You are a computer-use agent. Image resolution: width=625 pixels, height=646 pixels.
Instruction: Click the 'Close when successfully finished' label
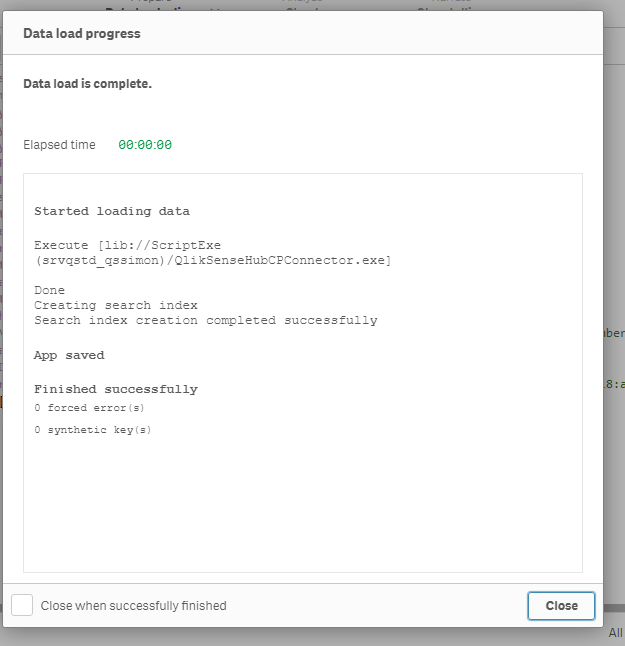[133, 606]
